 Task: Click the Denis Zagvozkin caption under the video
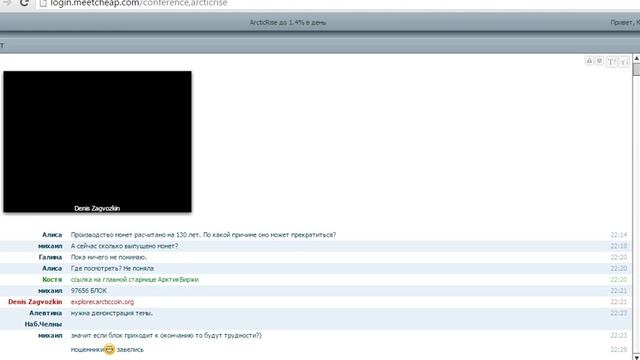click(x=97, y=208)
